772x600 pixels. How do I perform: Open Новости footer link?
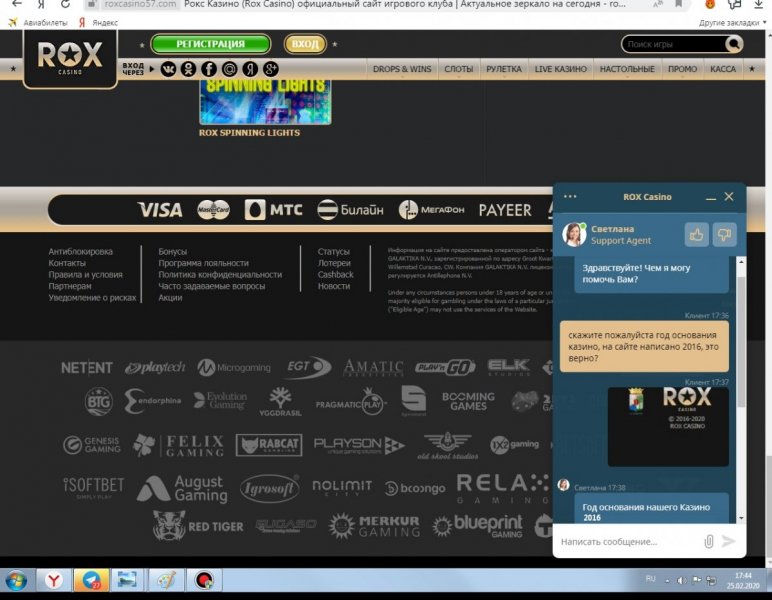tap(334, 286)
